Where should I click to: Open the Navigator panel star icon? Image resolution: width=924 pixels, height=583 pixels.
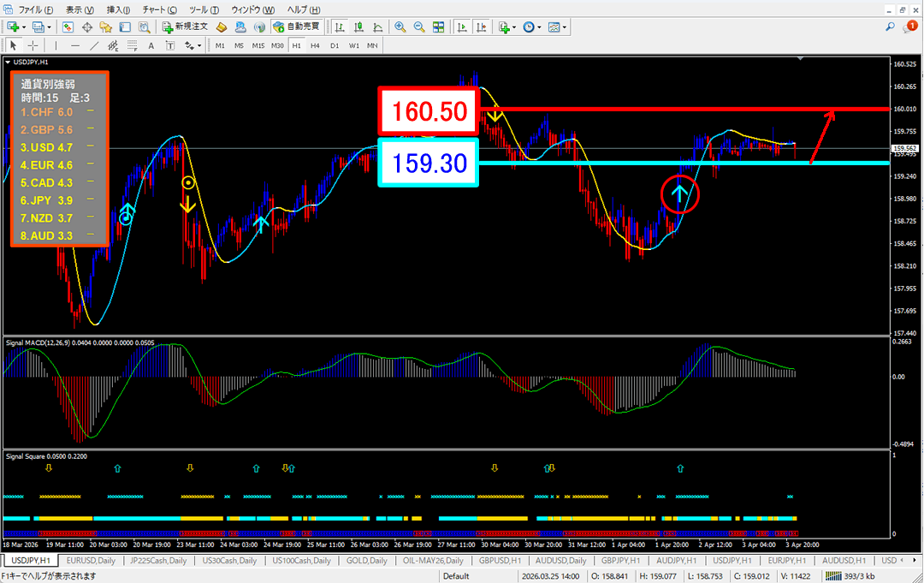[106, 27]
